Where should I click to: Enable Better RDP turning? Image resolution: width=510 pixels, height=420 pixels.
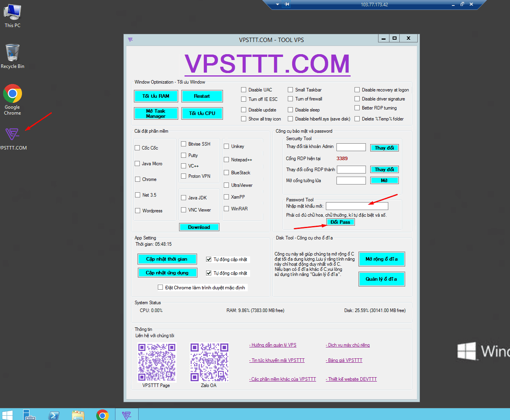357,108
